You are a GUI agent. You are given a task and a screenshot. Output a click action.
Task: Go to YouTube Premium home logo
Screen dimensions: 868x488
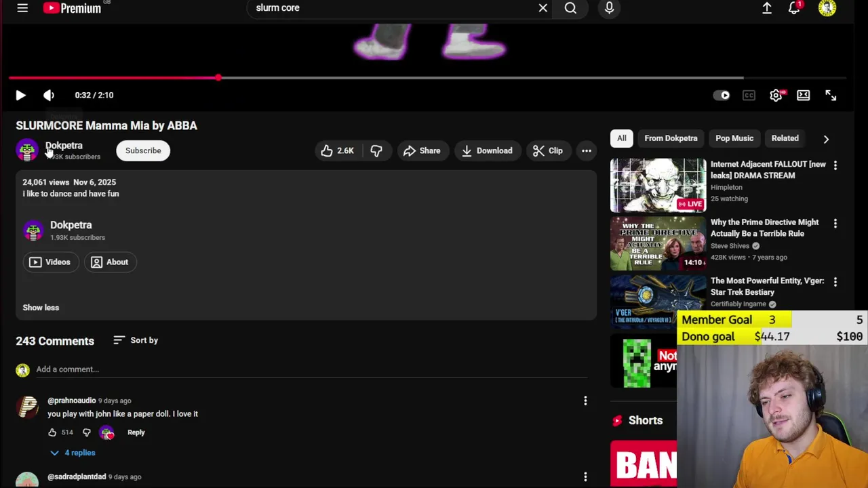tap(73, 8)
